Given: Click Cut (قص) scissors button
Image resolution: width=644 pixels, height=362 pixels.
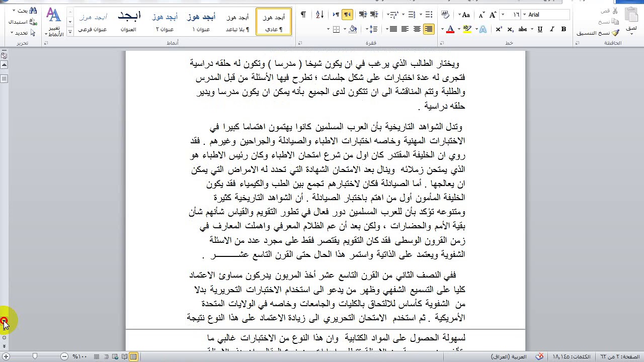Looking at the screenshot, I should click(609, 11).
